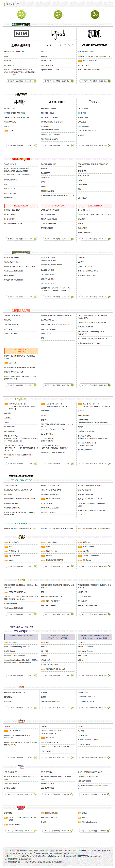
Task: Open the YO LA TENGO entry
Action: (x=84, y=65)
